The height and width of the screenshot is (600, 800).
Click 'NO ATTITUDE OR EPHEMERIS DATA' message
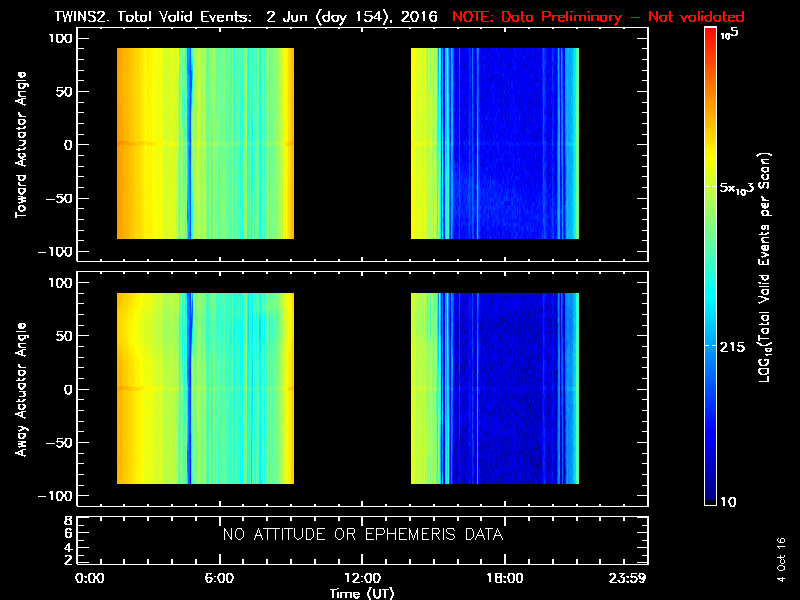click(x=362, y=535)
